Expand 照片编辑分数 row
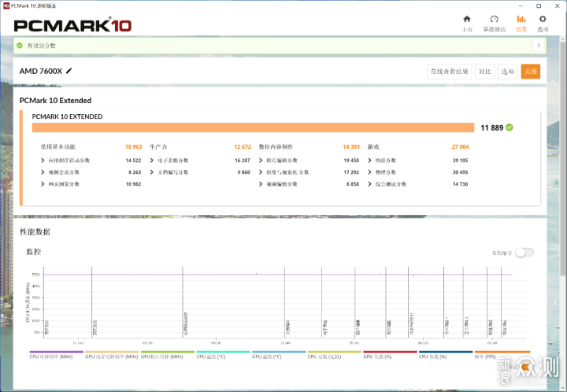 pyautogui.click(x=261, y=160)
